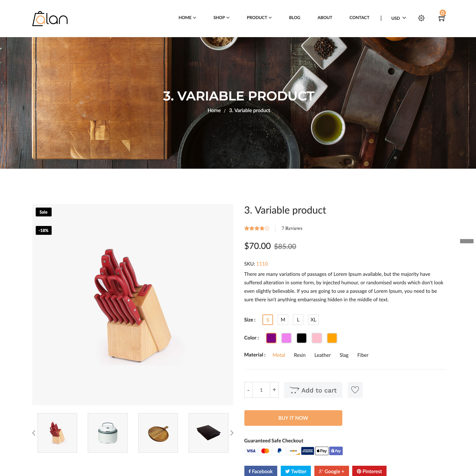Go to previous thumbnail with left arrow

click(x=34, y=433)
